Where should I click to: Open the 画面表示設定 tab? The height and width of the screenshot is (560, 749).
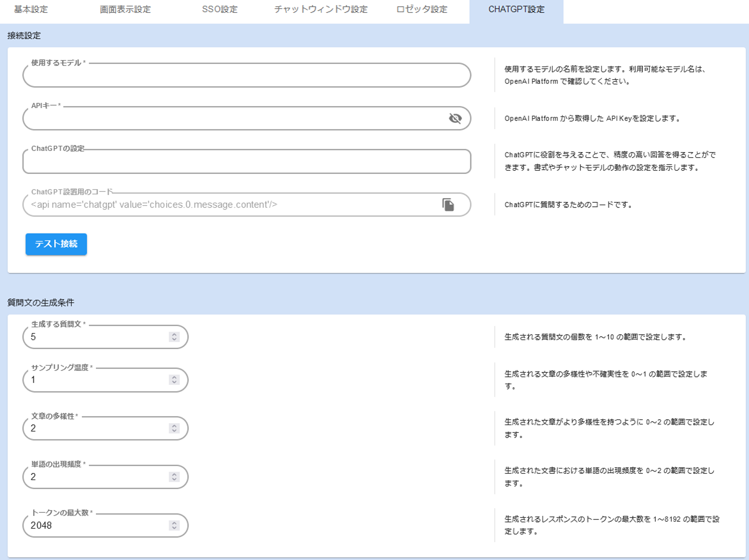click(x=125, y=10)
